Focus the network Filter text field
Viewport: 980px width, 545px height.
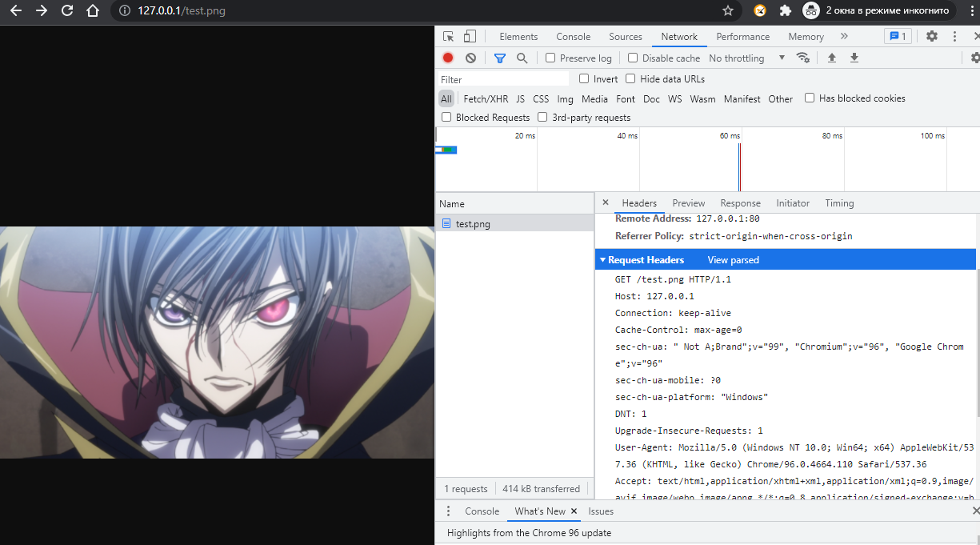503,79
